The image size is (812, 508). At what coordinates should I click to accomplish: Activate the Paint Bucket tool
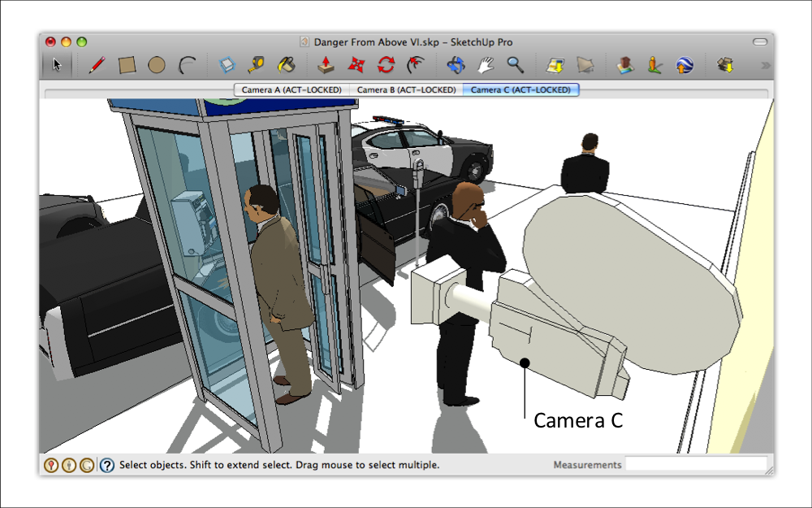pos(287,65)
